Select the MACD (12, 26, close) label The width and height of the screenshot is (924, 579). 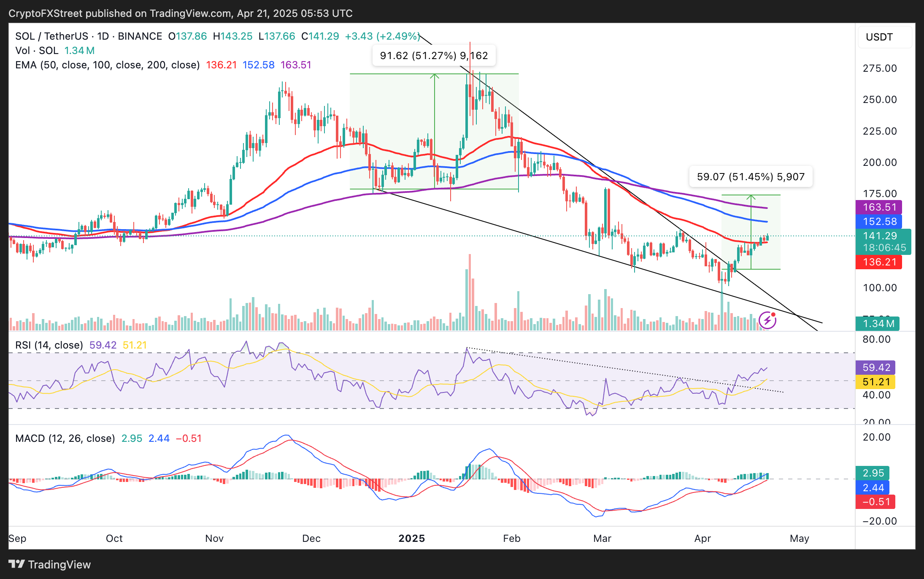pyautogui.click(x=65, y=438)
